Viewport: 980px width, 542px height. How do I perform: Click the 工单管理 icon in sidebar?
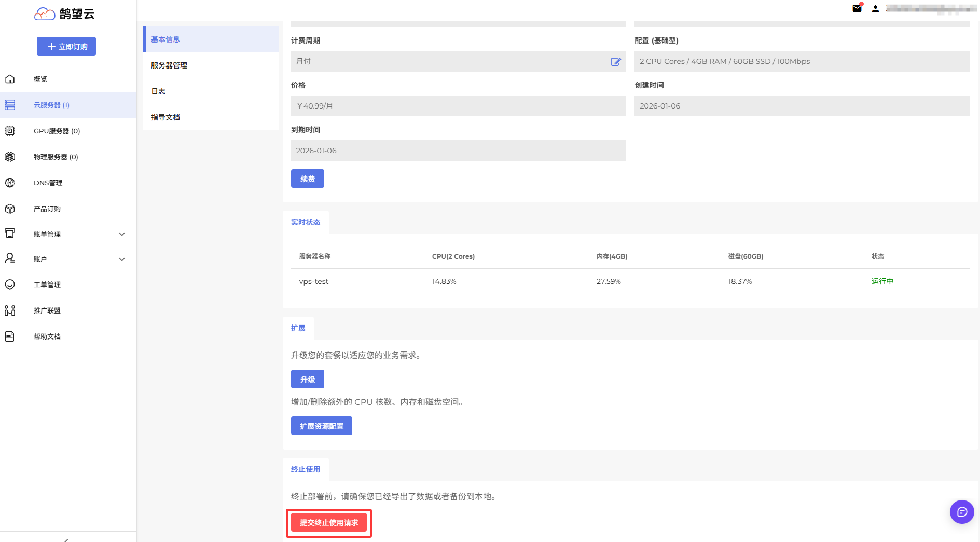tap(10, 284)
